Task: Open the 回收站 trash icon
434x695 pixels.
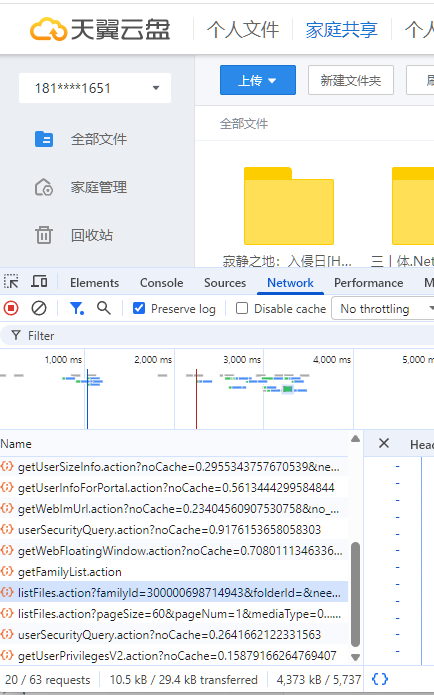Action: tap(44, 235)
